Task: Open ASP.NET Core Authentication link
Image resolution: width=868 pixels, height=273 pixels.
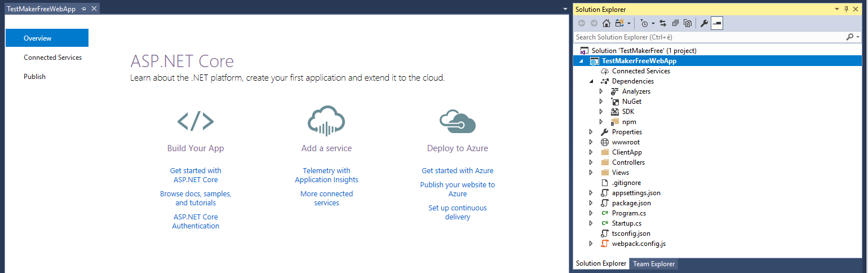Action: tap(196, 221)
